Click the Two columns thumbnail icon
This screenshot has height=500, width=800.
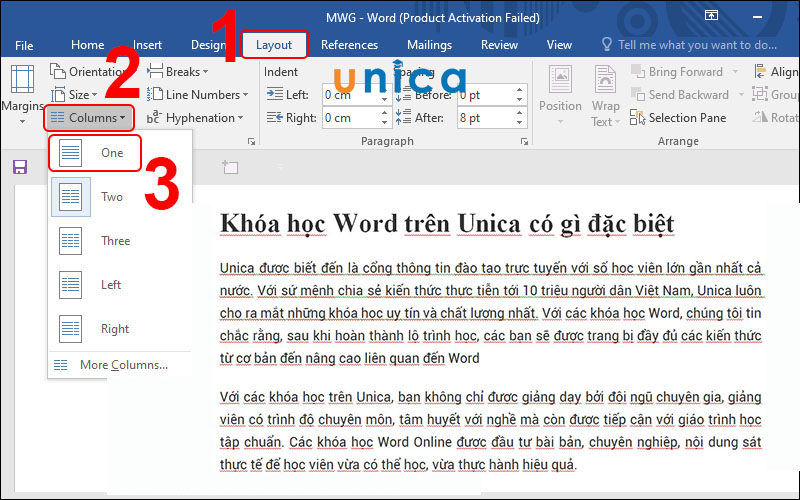70,197
